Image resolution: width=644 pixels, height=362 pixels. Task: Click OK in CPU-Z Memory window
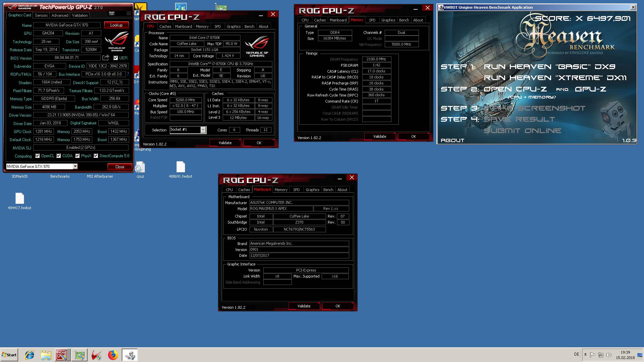point(414,136)
